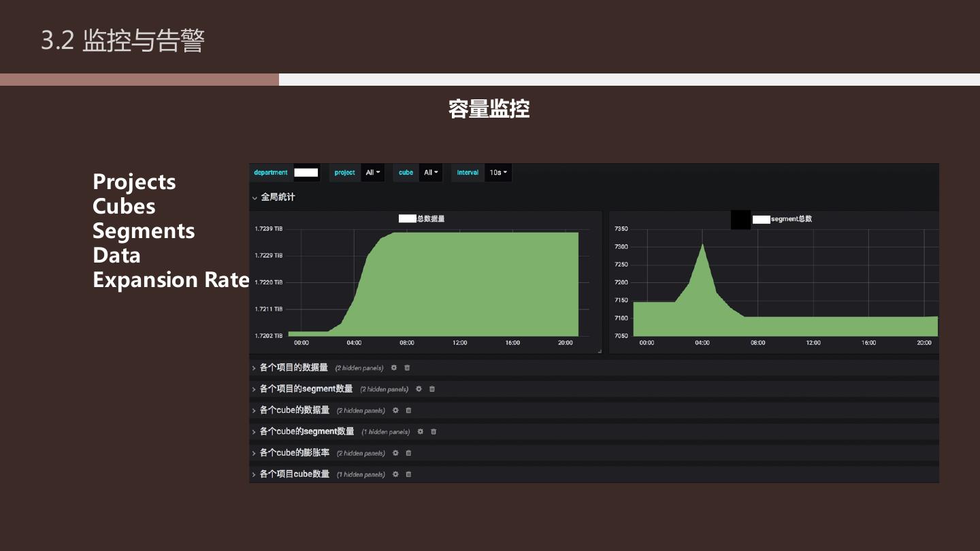This screenshot has height=551, width=980.
Task: Click the 各个项目cube数量 row title
Action: tap(295, 474)
